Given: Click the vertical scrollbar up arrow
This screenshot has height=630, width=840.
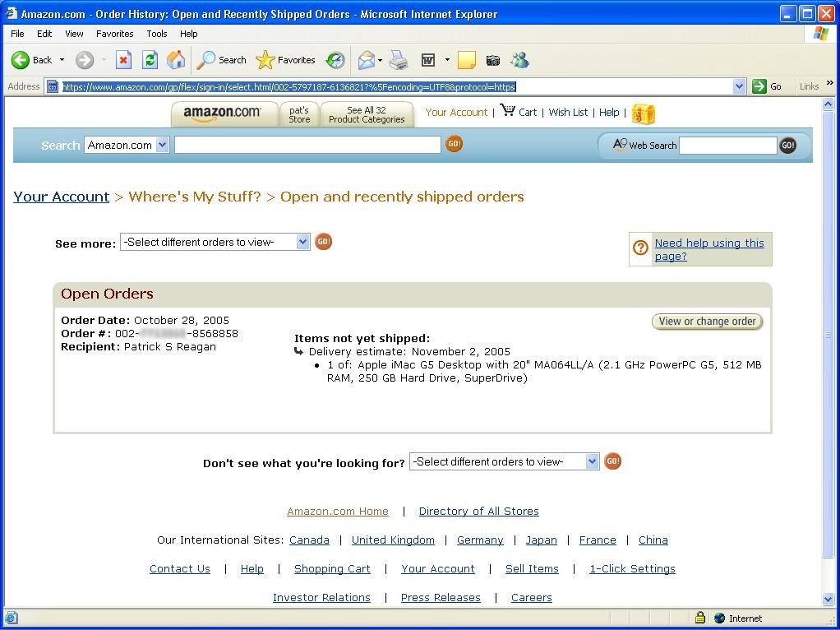Looking at the screenshot, I should coord(828,104).
